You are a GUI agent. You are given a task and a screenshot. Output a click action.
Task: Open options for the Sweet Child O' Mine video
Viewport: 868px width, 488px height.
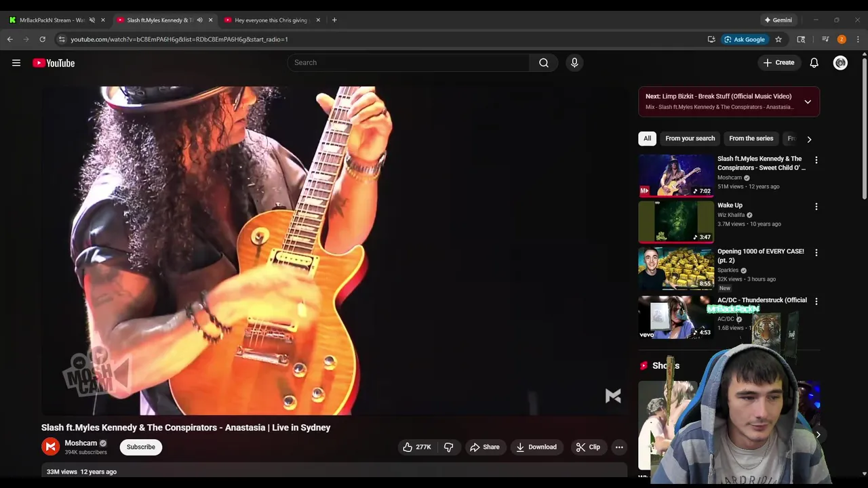pos(816,160)
